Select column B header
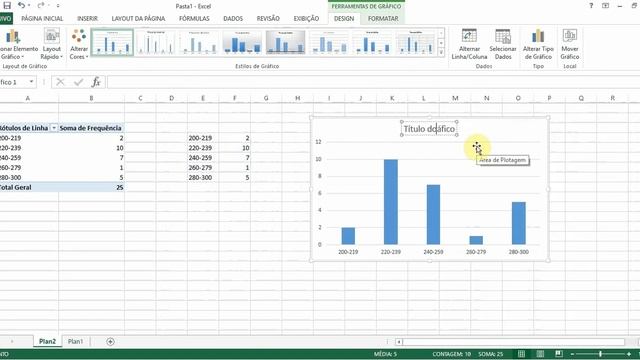The height and width of the screenshot is (360, 640). pyautogui.click(x=91, y=98)
